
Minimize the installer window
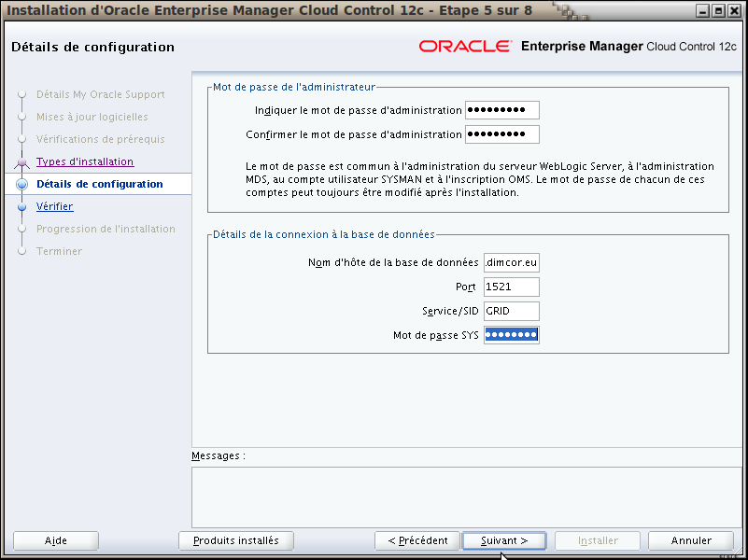(702, 10)
